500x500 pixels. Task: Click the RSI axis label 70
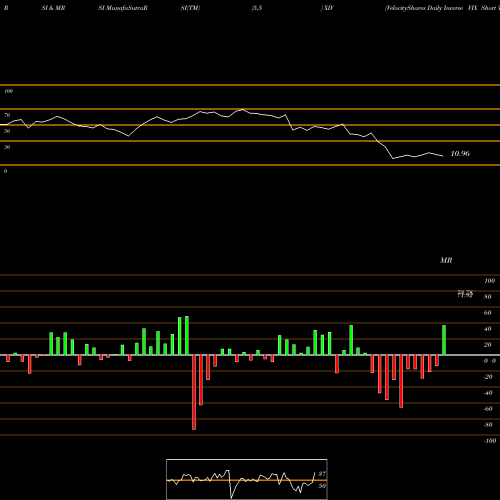click(7, 115)
